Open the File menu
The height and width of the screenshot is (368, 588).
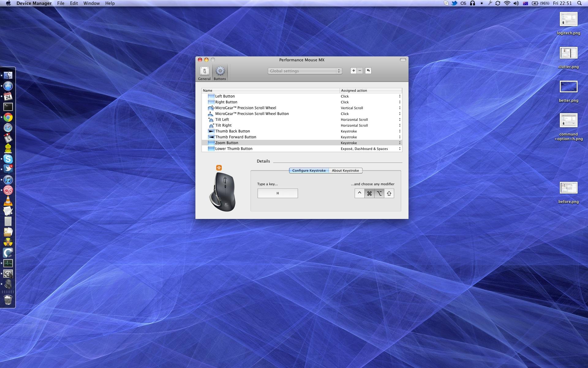pyautogui.click(x=61, y=3)
